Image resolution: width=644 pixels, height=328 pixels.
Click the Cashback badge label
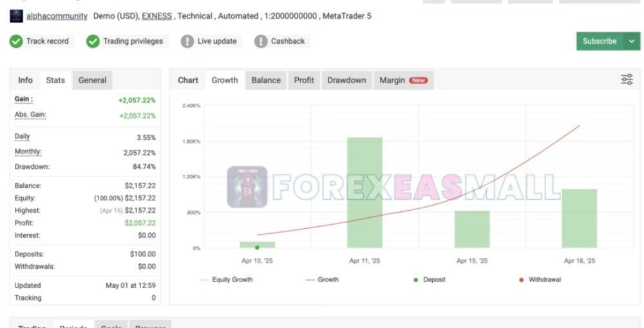click(287, 41)
